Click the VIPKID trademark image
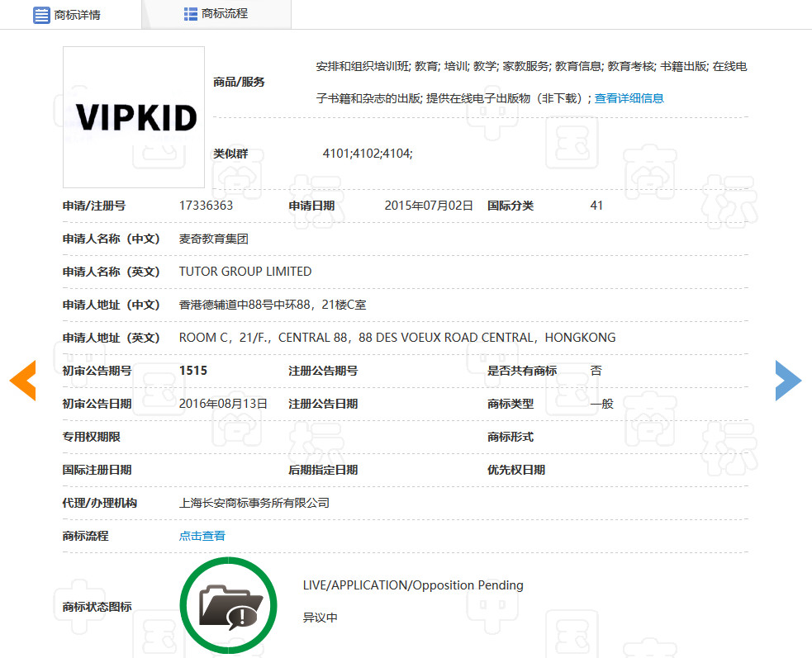 pos(134,117)
